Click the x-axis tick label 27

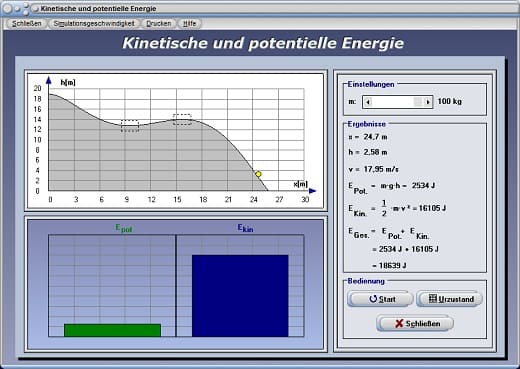279,199
